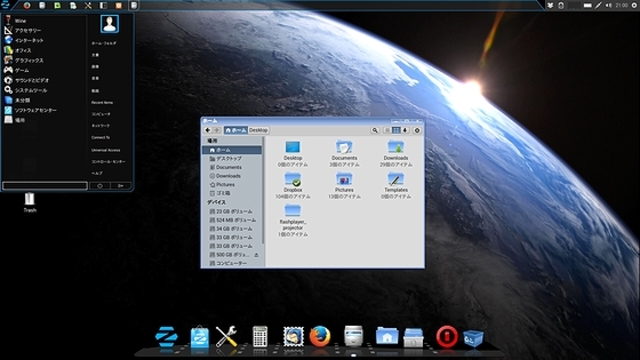Image resolution: width=640 pixels, height=360 pixels.
Task: Eject the 500 GB volume
Action: [x=256, y=255]
